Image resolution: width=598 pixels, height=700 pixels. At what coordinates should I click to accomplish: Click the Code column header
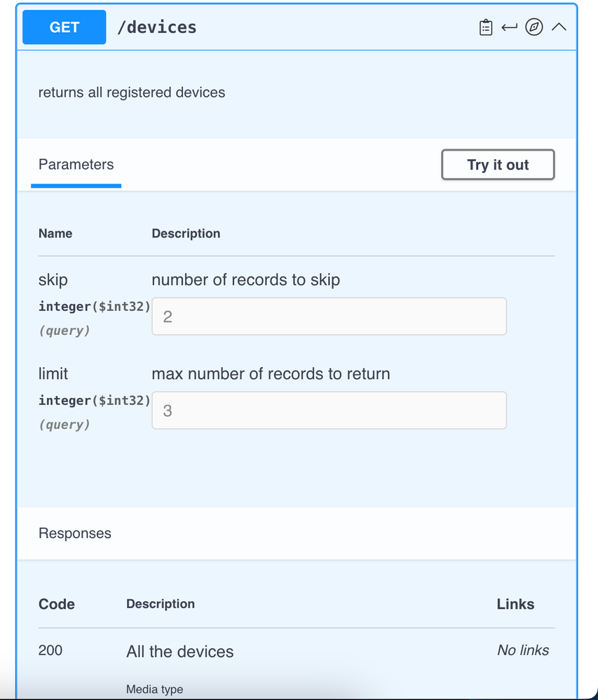coord(57,604)
